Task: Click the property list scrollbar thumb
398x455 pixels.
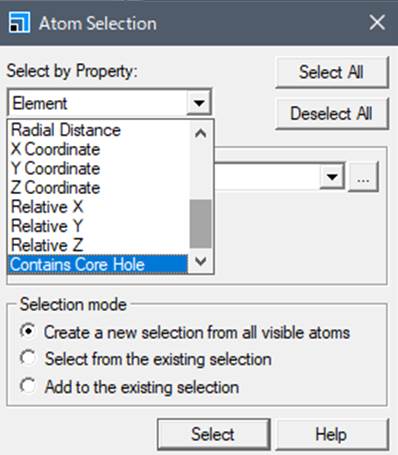Action: [200, 224]
